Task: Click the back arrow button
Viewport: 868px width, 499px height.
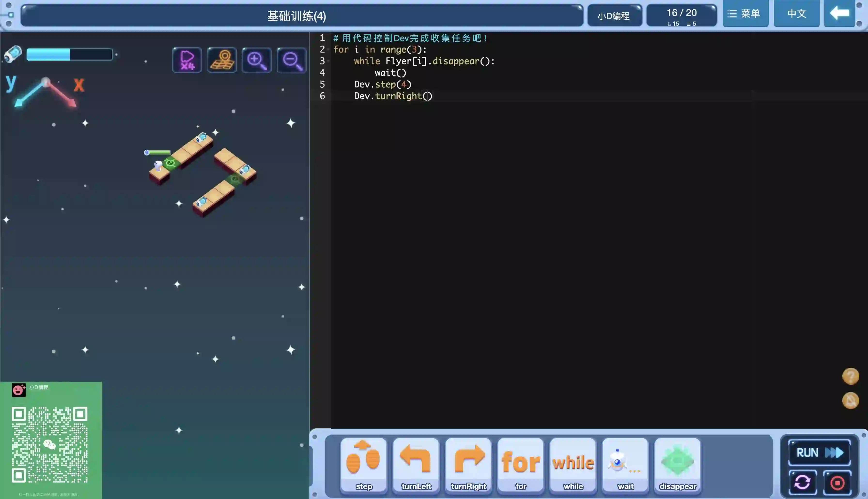Action: pos(839,14)
